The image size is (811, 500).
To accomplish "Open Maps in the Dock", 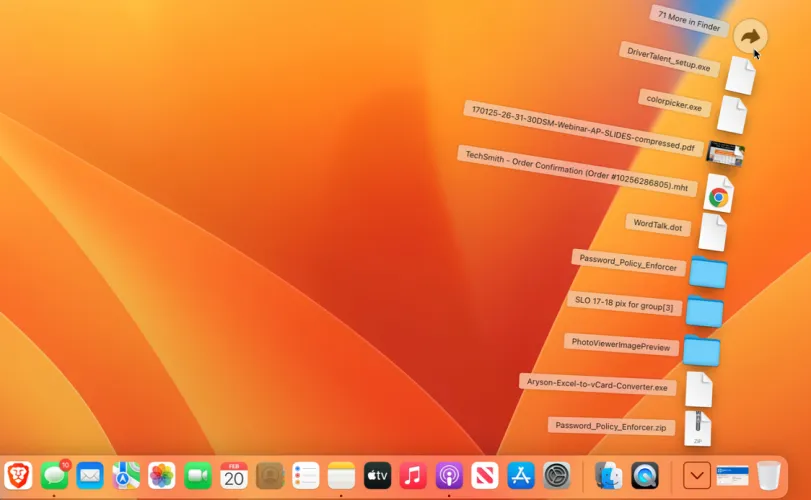I will click(x=126, y=475).
